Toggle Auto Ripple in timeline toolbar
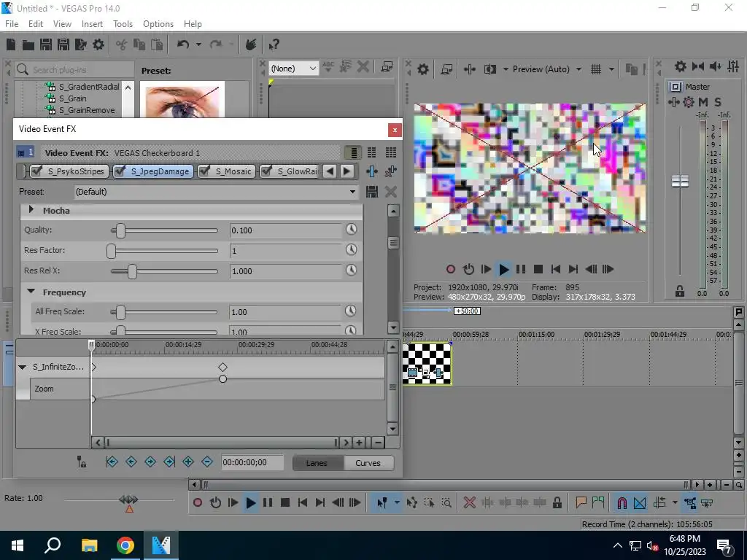 [659, 503]
